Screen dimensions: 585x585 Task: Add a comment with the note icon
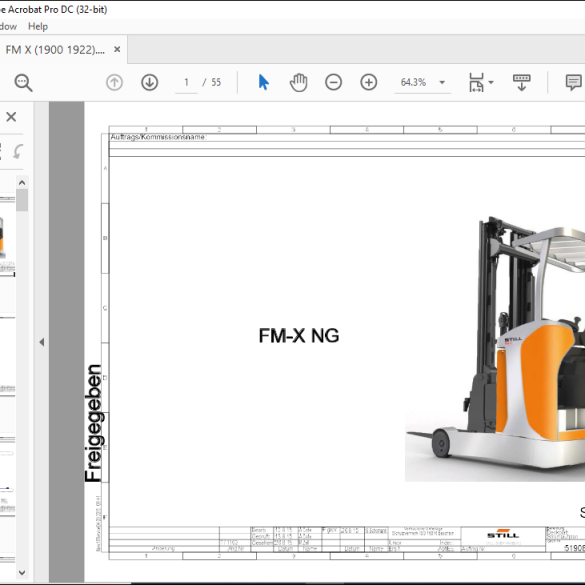pyautogui.click(x=573, y=82)
